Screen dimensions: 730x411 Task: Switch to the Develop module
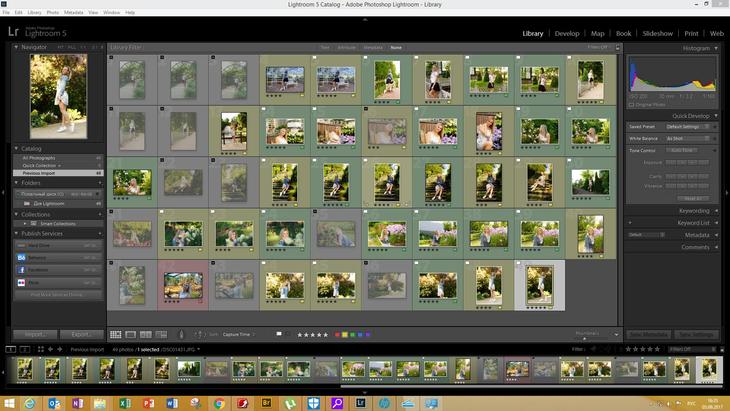tap(566, 33)
